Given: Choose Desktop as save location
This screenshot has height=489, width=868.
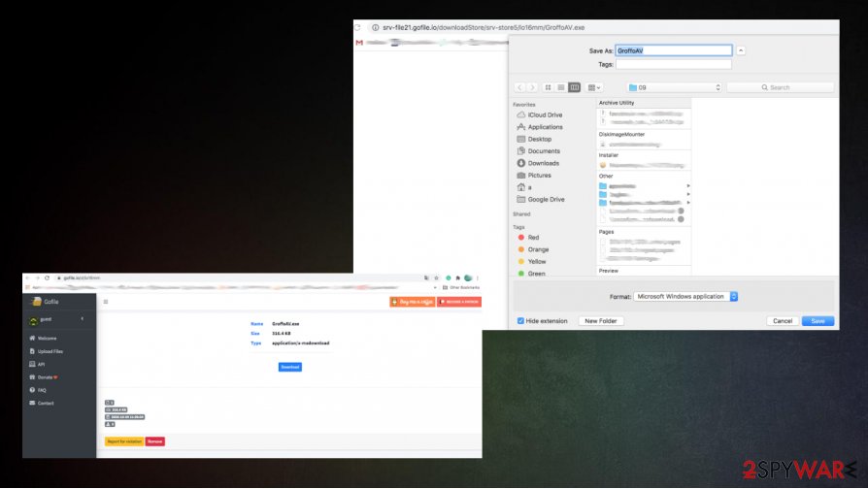Looking at the screenshot, I should (534, 140).
